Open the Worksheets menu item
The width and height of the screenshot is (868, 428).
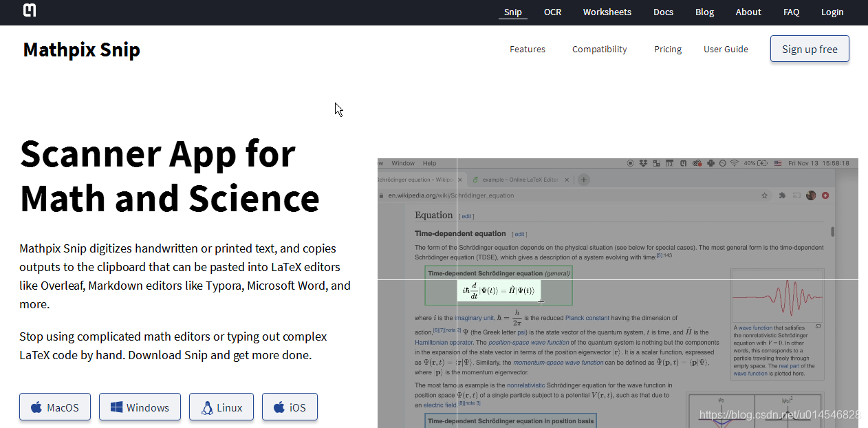(607, 12)
